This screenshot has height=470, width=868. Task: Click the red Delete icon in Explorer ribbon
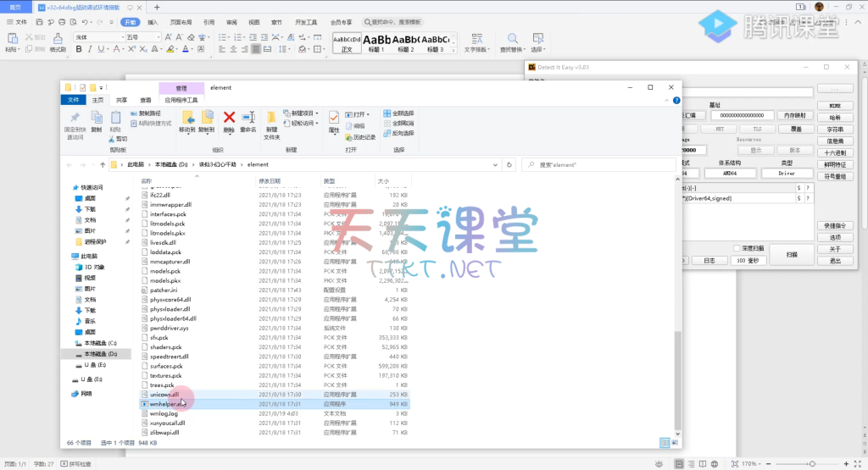coord(229,119)
